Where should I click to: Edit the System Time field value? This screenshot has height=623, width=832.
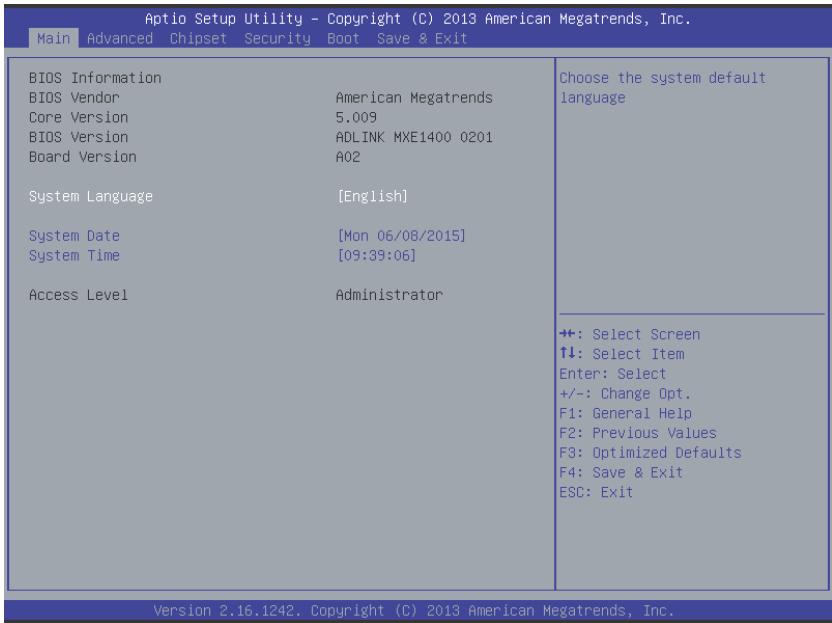pyautogui.click(x=376, y=255)
